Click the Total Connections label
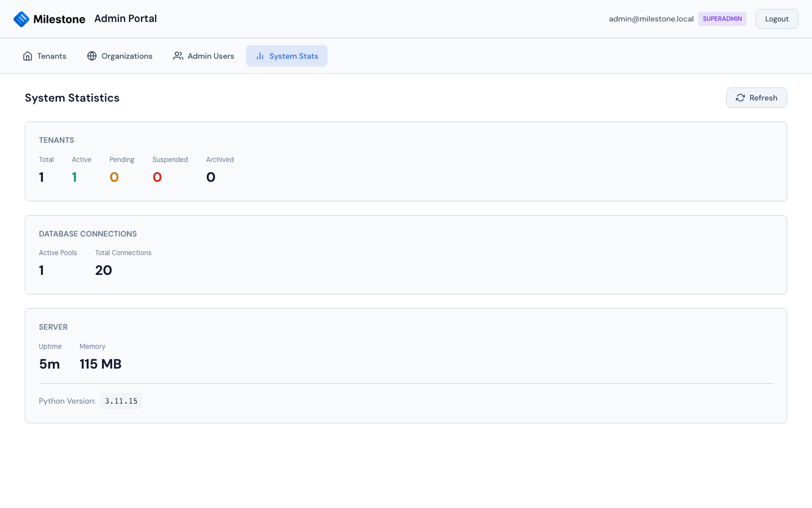The image size is (812, 508). click(x=123, y=253)
